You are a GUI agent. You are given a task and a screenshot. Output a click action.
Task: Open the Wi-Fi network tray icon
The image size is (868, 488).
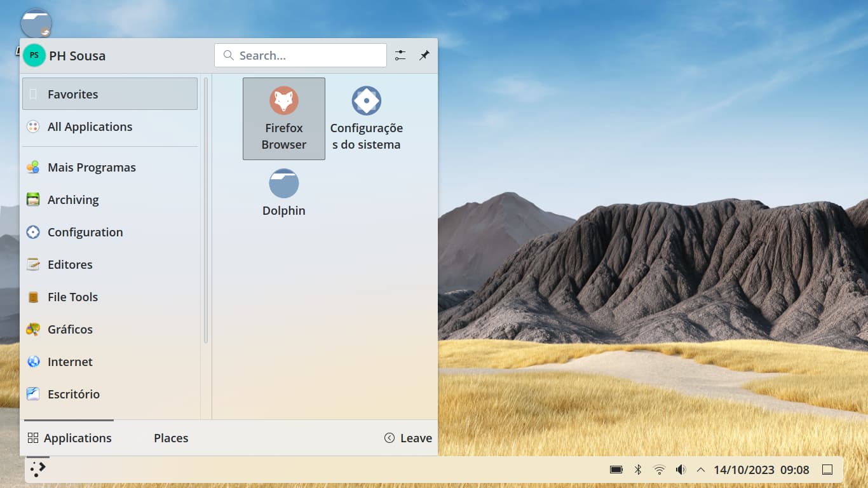click(x=659, y=470)
